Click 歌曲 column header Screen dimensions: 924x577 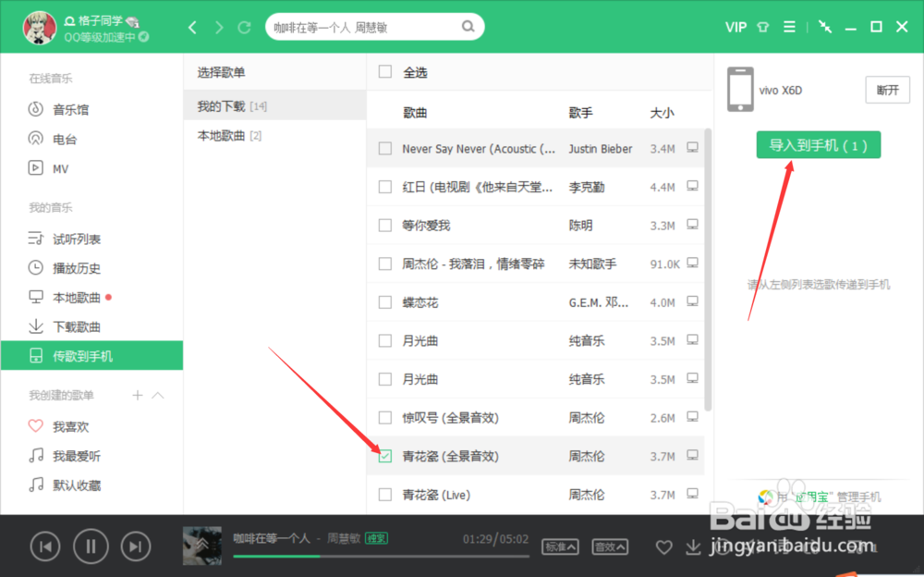415,113
